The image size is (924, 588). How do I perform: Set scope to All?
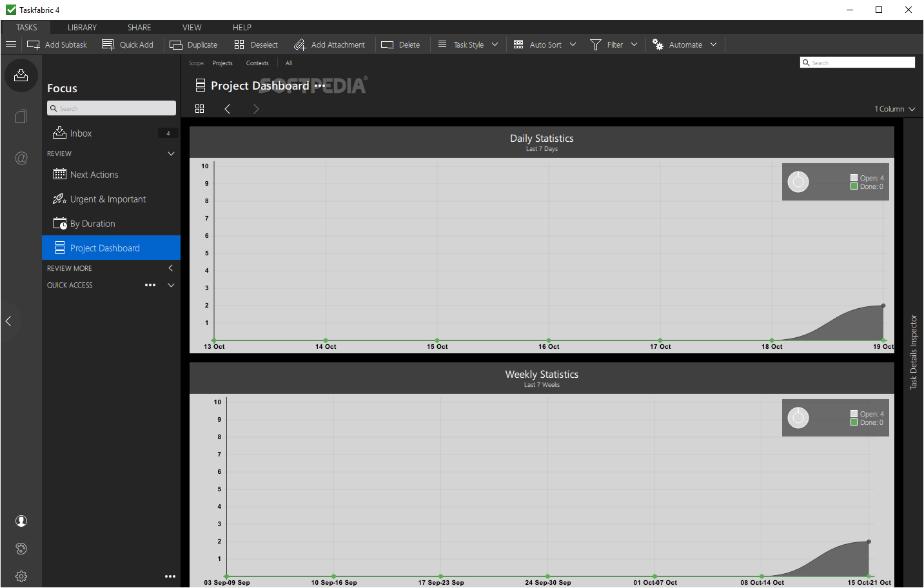point(289,63)
